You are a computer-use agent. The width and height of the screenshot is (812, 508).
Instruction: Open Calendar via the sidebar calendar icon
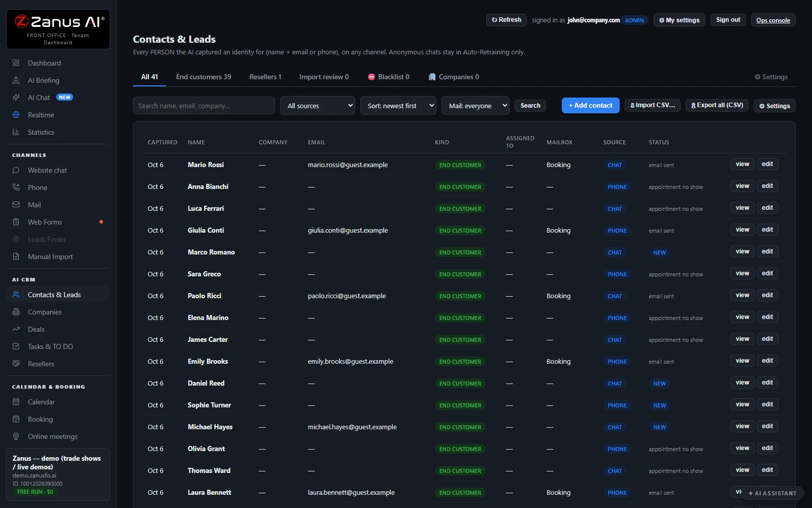click(16, 402)
